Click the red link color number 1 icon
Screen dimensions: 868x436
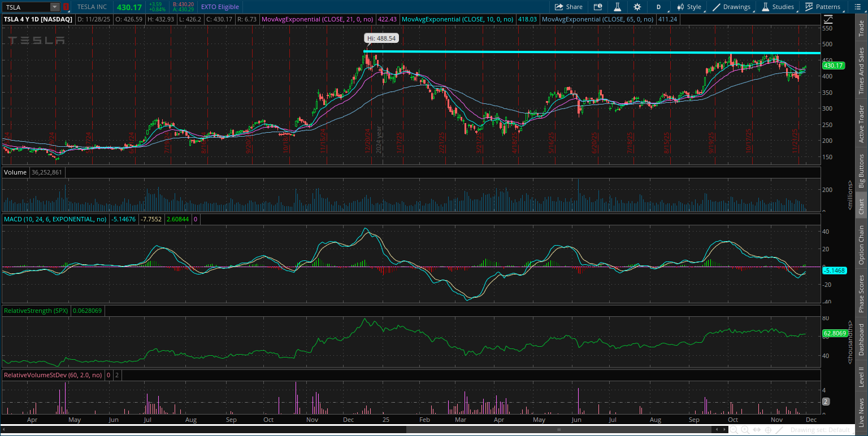click(66, 7)
